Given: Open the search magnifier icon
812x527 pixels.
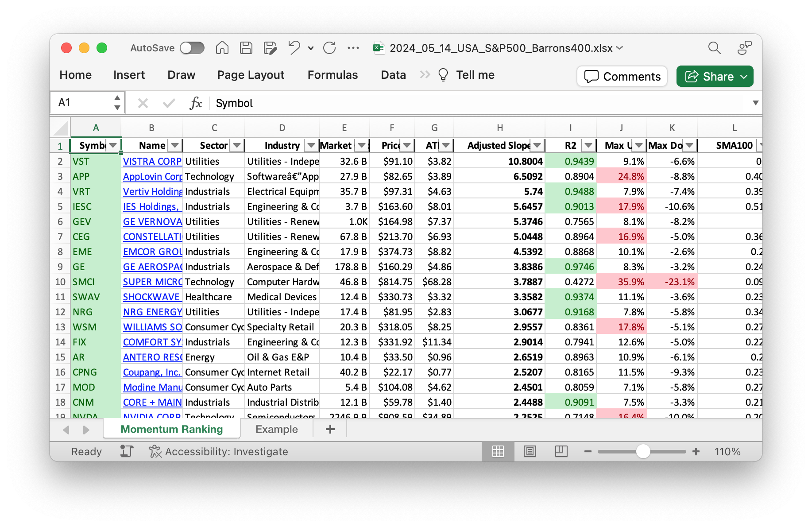Looking at the screenshot, I should tap(714, 48).
